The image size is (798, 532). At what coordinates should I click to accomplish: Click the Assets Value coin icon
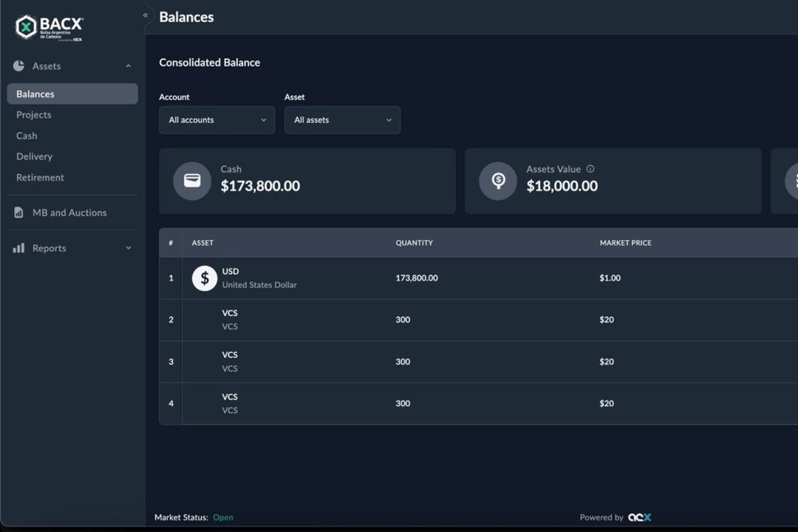point(498,181)
